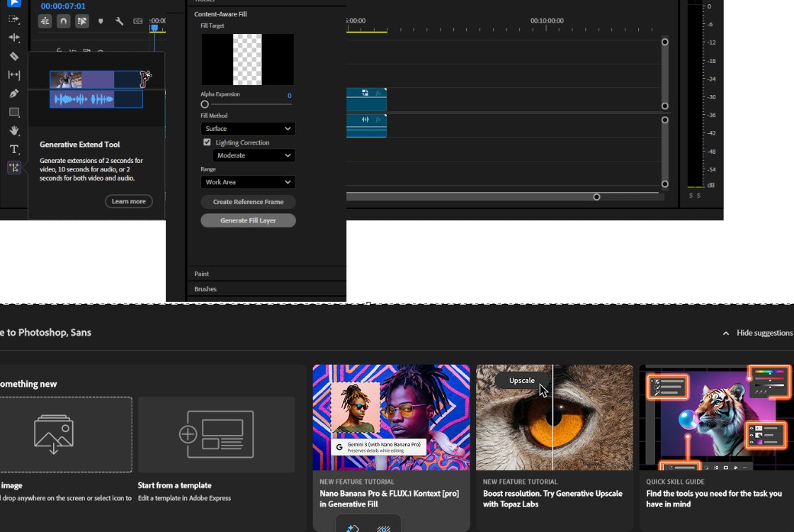Toggle the Lighting Correction checkbox
The image size is (794, 532).
coord(207,142)
